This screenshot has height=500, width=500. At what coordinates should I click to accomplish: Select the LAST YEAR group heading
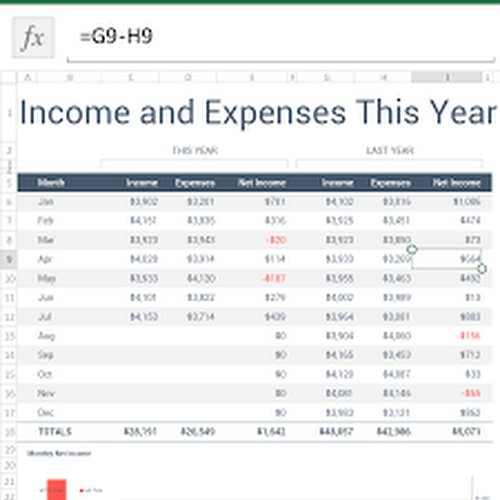(390, 151)
